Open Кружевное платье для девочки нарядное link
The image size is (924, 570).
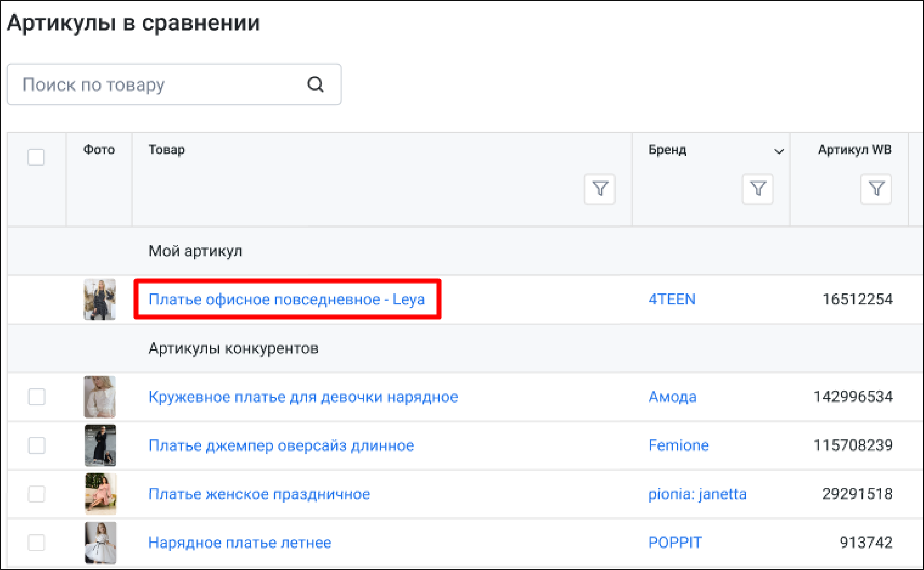(303, 397)
